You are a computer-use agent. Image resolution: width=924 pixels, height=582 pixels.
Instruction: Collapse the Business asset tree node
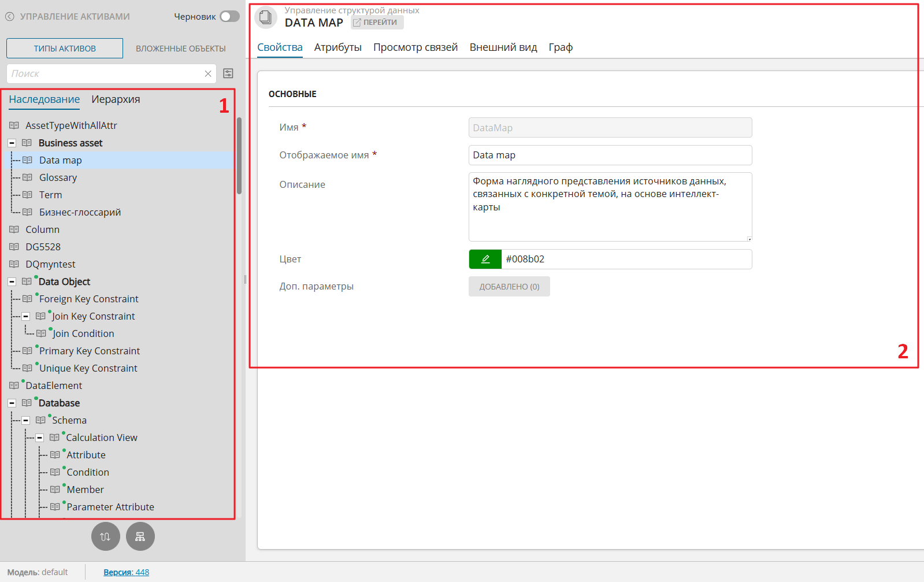tap(12, 143)
